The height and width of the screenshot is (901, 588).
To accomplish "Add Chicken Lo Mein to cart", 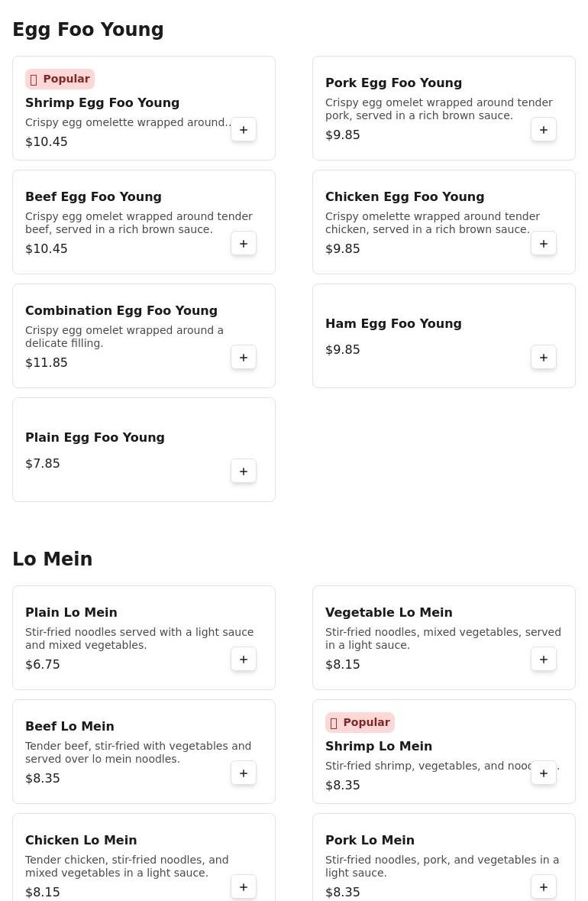I will click(244, 887).
